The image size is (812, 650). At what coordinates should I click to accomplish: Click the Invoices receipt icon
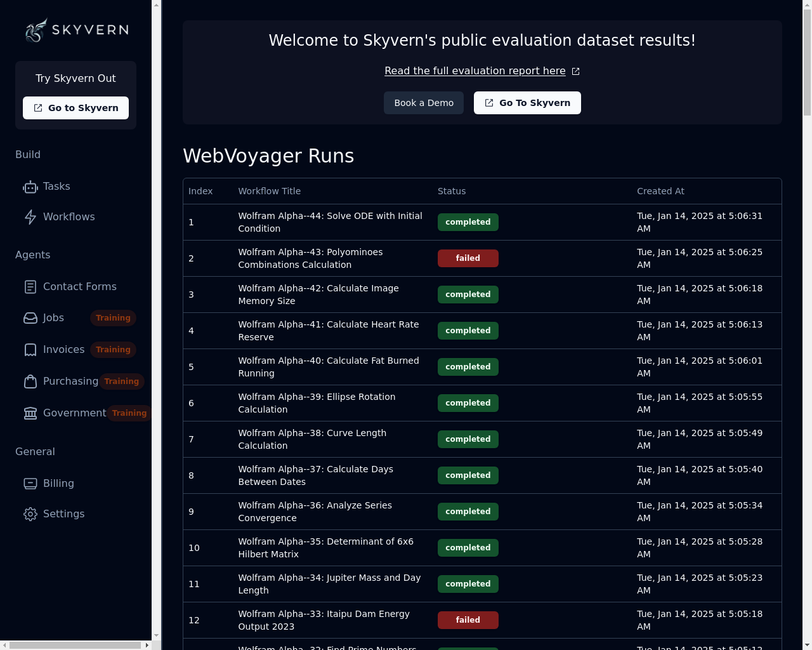coord(30,350)
